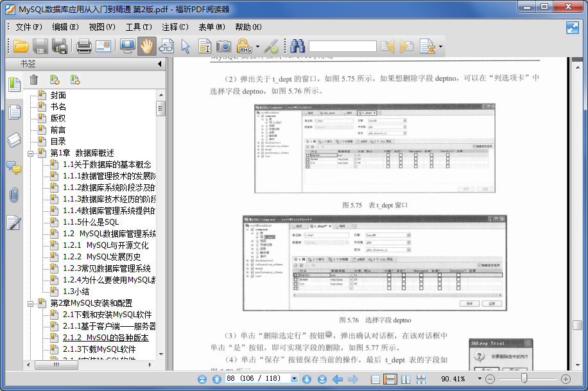Click the monitor full-screen view icon
This screenshot has width=588, height=391.
(x=128, y=46)
